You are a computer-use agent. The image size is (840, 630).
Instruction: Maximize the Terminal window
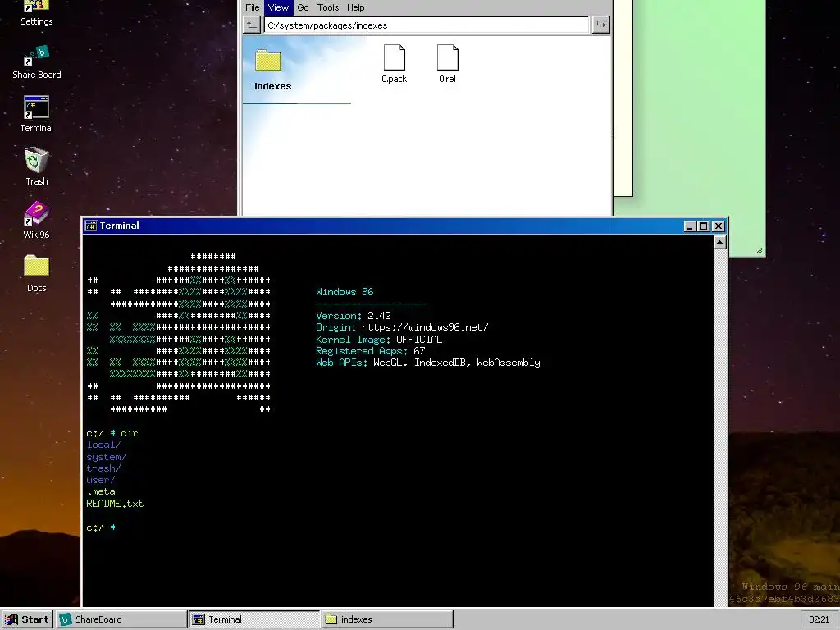click(x=704, y=226)
